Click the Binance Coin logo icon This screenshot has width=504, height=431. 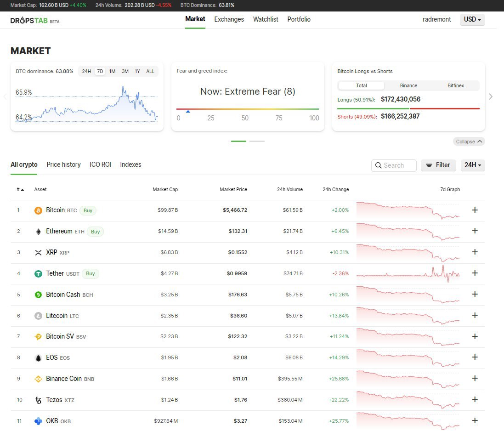[38, 379]
